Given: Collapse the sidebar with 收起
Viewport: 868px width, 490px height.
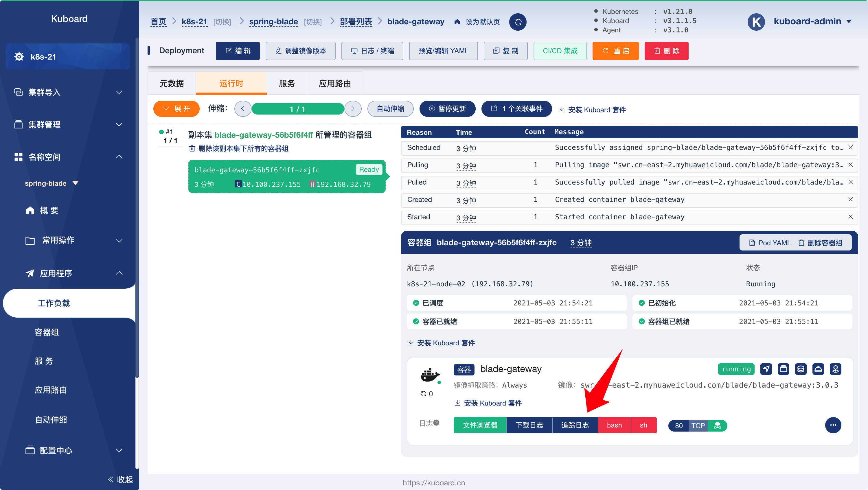Looking at the screenshot, I should [120, 479].
